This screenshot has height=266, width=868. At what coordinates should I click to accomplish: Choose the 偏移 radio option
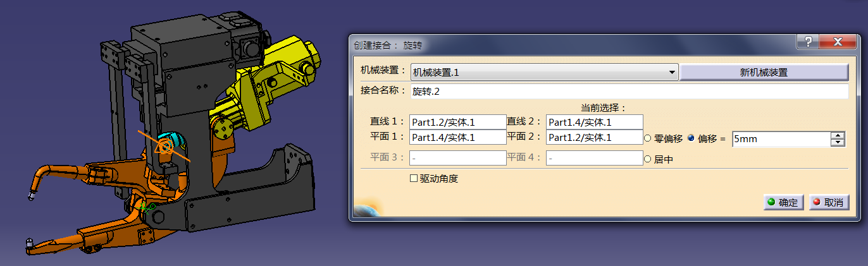click(690, 138)
